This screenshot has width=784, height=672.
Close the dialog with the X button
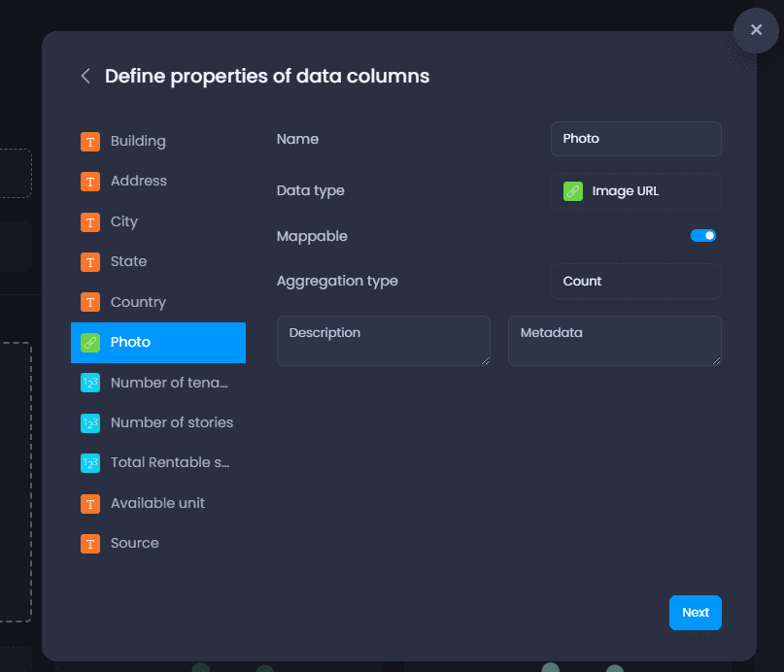[x=756, y=30]
